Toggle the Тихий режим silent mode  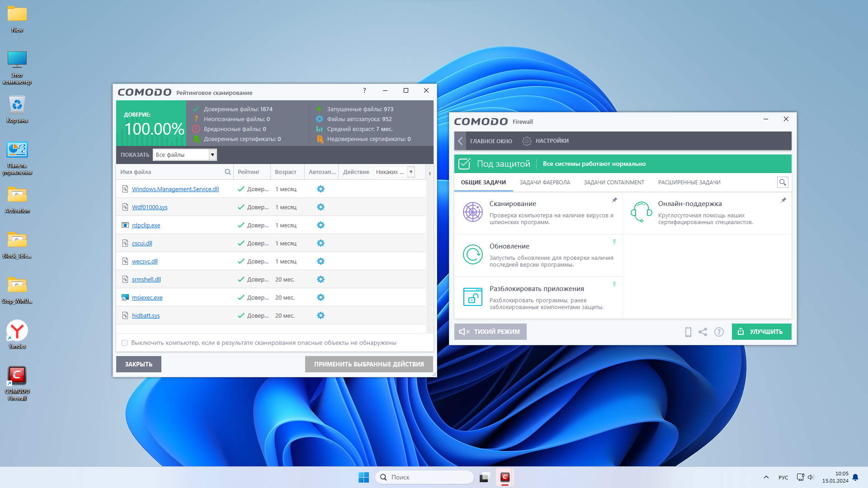point(490,332)
